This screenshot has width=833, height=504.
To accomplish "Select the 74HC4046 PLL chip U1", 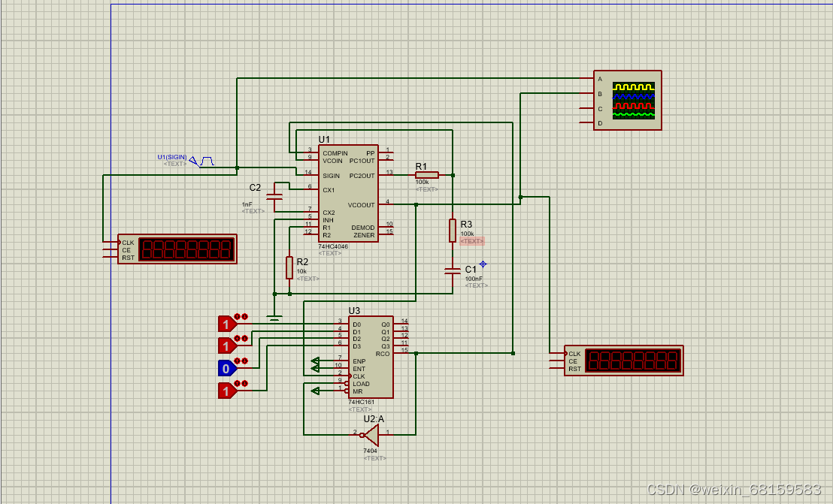I will click(348, 193).
